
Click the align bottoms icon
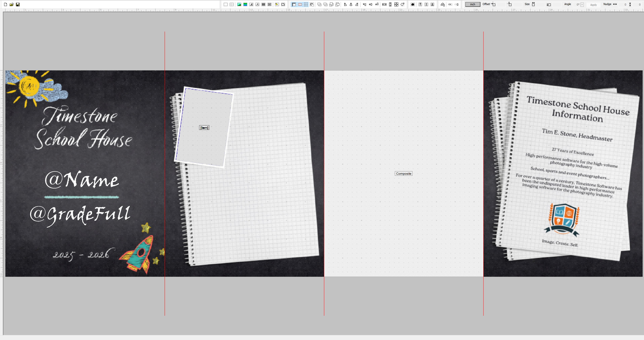(377, 4)
